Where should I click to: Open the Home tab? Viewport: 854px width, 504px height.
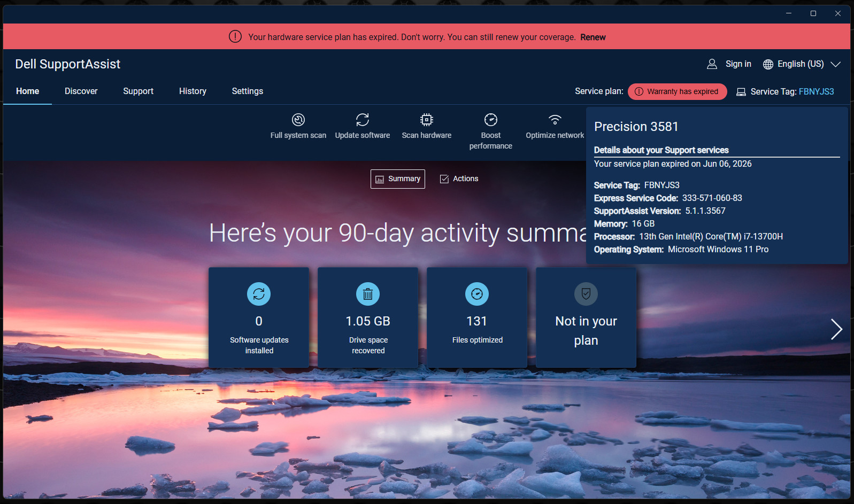pyautogui.click(x=27, y=91)
